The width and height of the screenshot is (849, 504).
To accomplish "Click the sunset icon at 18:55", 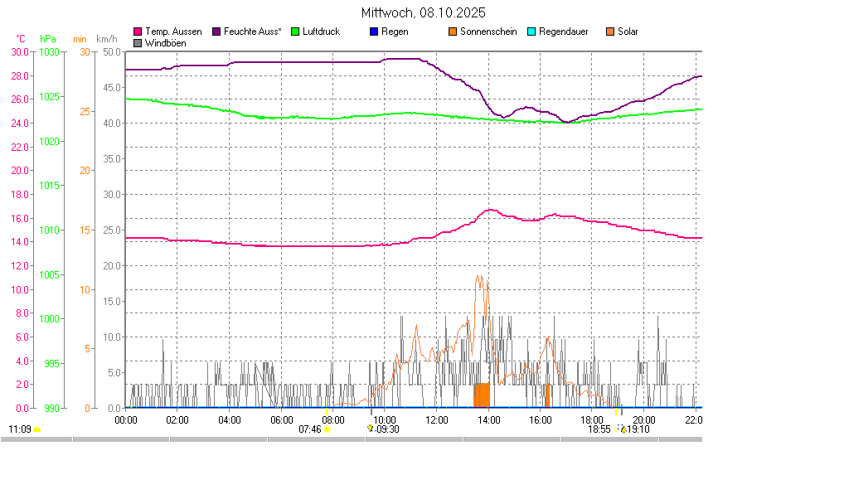I will [616, 429].
